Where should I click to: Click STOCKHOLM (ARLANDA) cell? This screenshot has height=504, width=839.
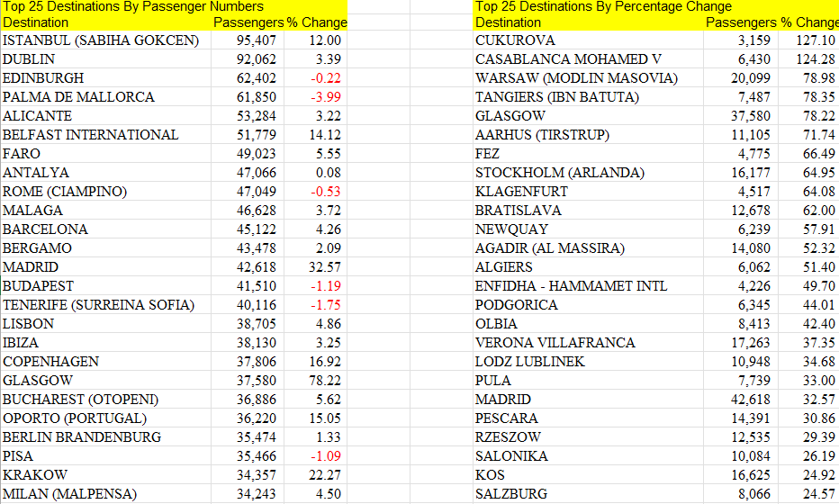tap(588, 172)
